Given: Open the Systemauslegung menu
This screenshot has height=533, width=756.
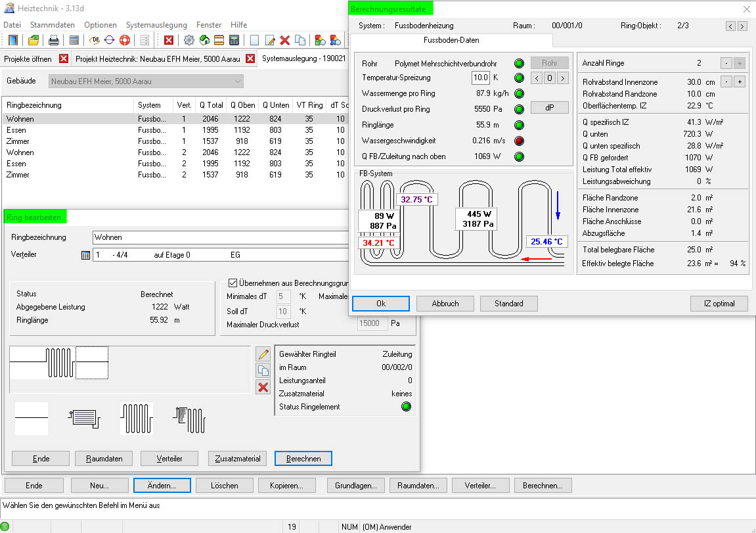Looking at the screenshot, I should point(156,24).
